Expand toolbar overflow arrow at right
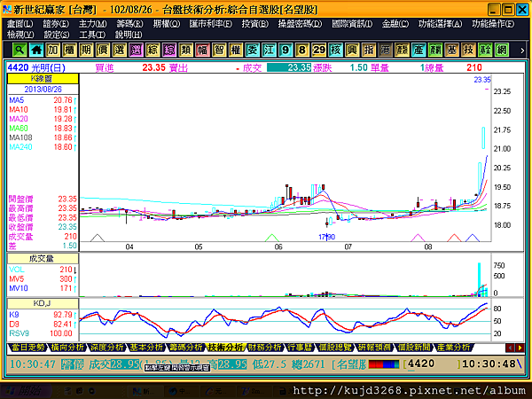The width and height of the screenshot is (532, 399). coord(522,51)
